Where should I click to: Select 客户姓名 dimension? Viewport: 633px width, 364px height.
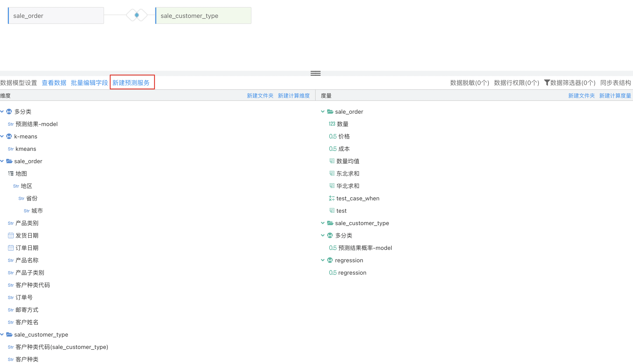click(27, 322)
